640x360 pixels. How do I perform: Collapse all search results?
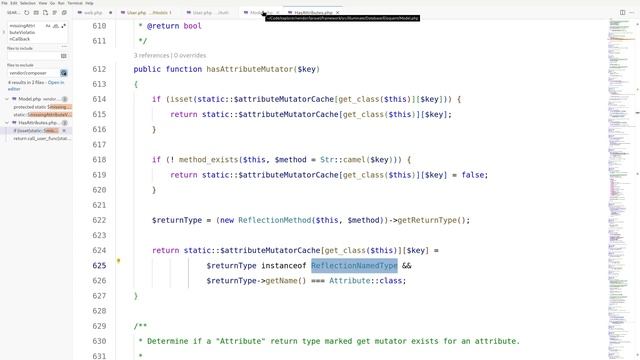[64, 13]
